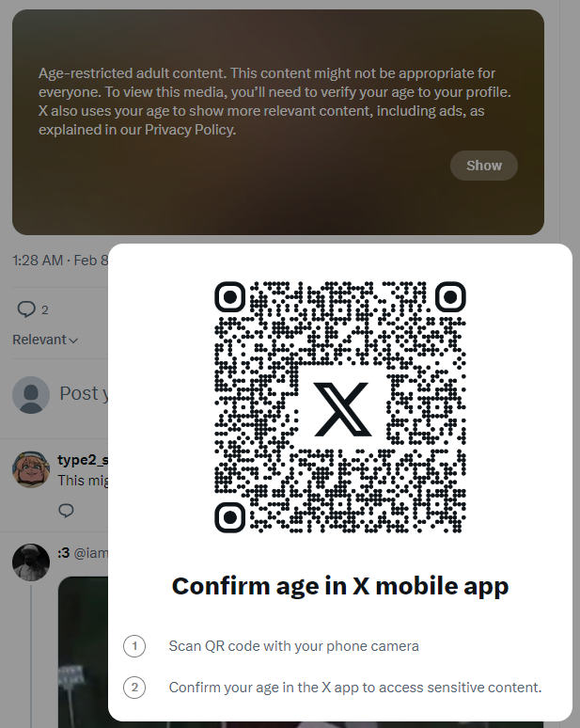Screen dimensions: 580x728
Task: Click the Show button on restricted media
Action: click(483, 166)
